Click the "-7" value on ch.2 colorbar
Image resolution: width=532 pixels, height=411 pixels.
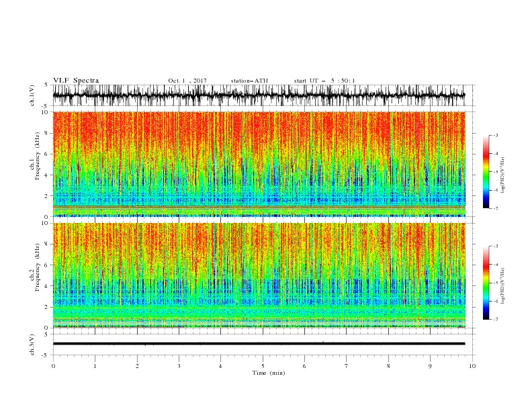496,320
